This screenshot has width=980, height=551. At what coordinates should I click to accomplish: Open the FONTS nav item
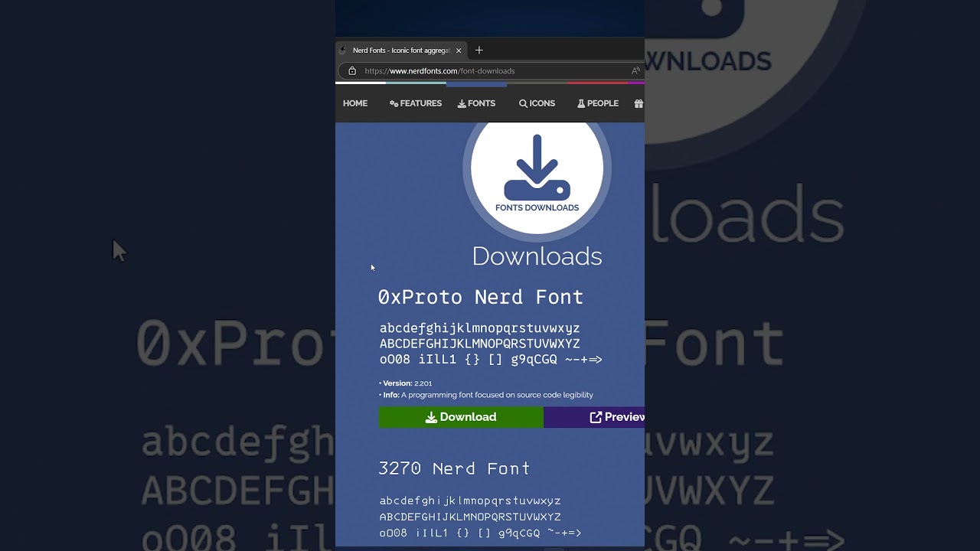coord(476,103)
